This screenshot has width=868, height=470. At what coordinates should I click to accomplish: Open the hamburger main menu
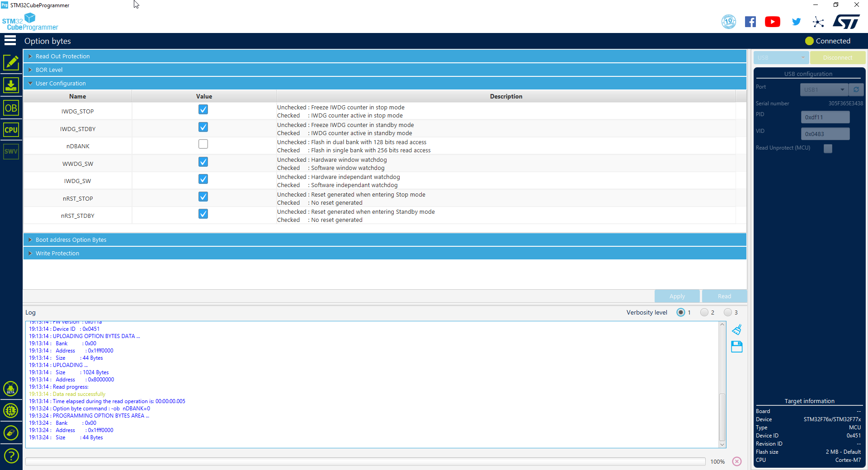pyautogui.click(x=10, y=41)
